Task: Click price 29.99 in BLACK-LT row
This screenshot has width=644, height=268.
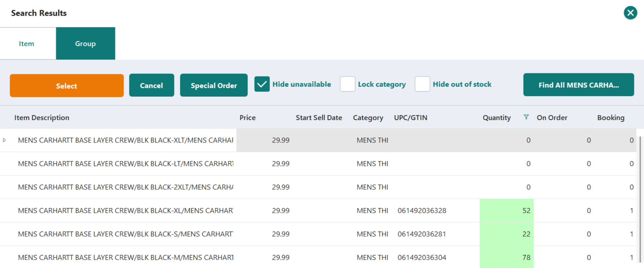Action: point(281,164)
